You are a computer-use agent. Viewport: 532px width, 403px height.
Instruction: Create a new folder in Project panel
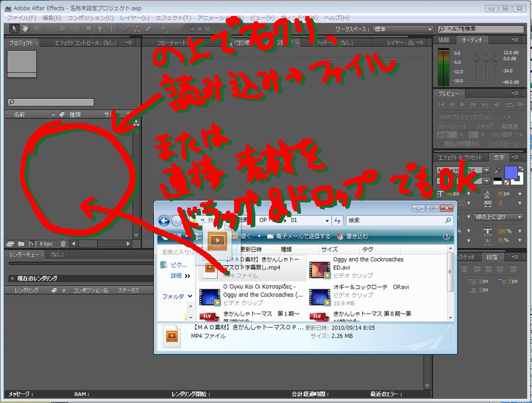point(21,244)
